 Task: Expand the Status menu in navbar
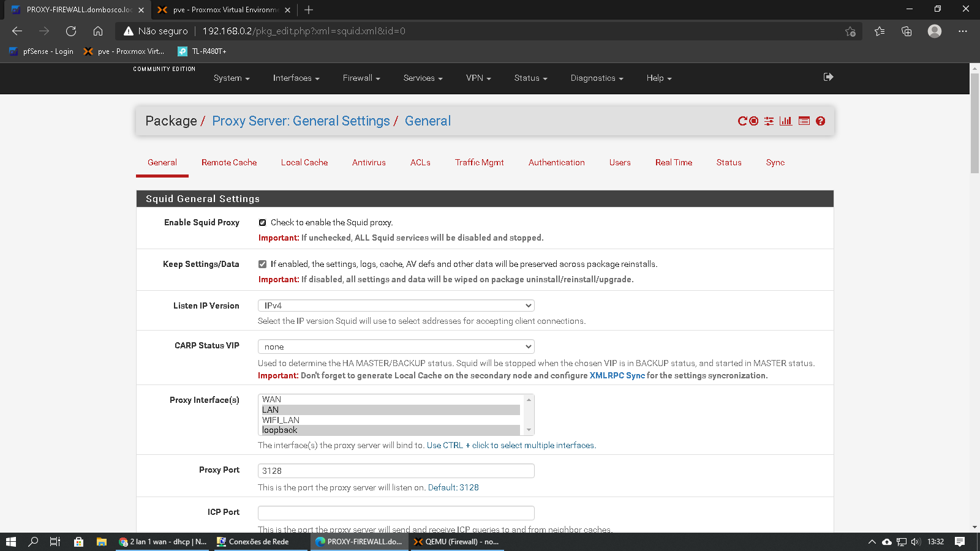530,78
